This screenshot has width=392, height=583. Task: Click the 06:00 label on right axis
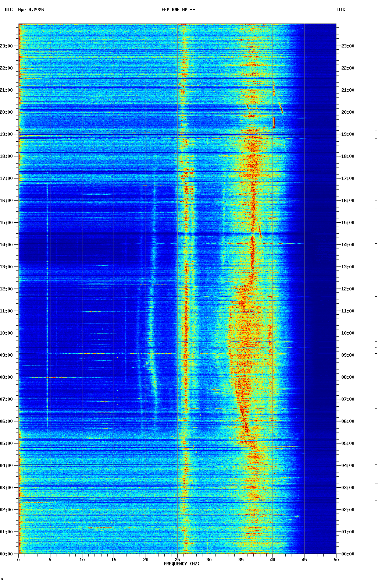[348, 421]
